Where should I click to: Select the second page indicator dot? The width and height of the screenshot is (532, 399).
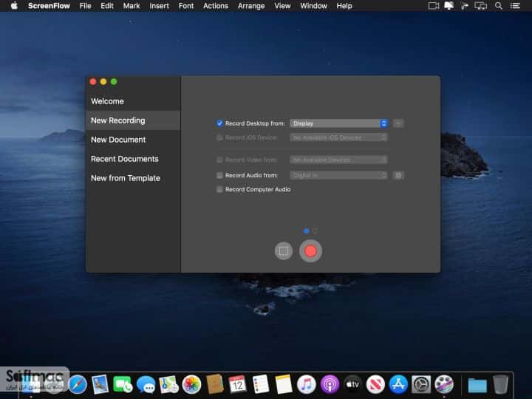pos(315,231)
